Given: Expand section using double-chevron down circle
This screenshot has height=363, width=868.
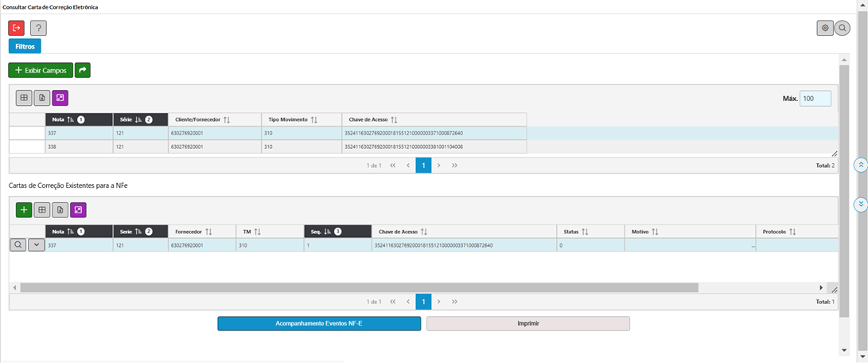Looking at the screenshot, I should pos(860,205).
